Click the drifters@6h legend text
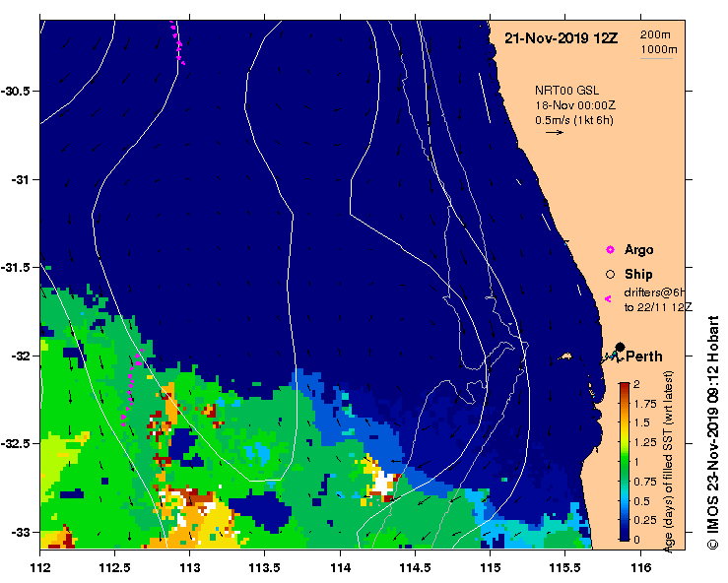 654,292
